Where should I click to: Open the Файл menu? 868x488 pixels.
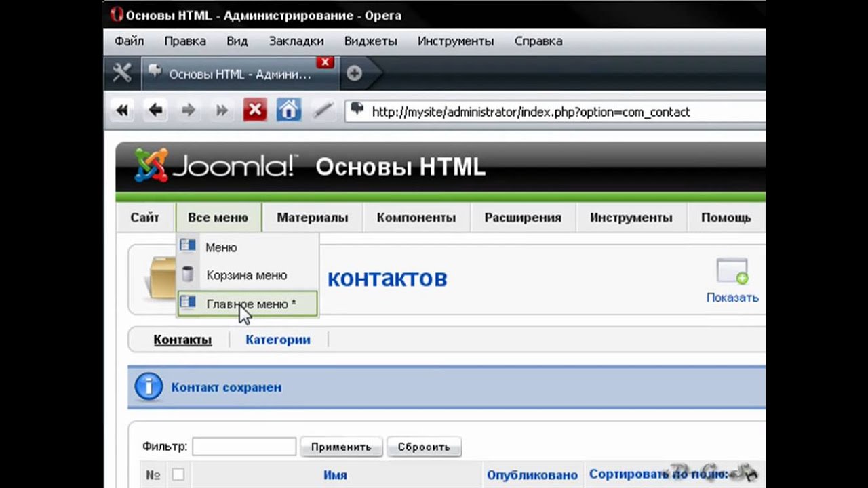pyautogui.click(x=129, y=41)
